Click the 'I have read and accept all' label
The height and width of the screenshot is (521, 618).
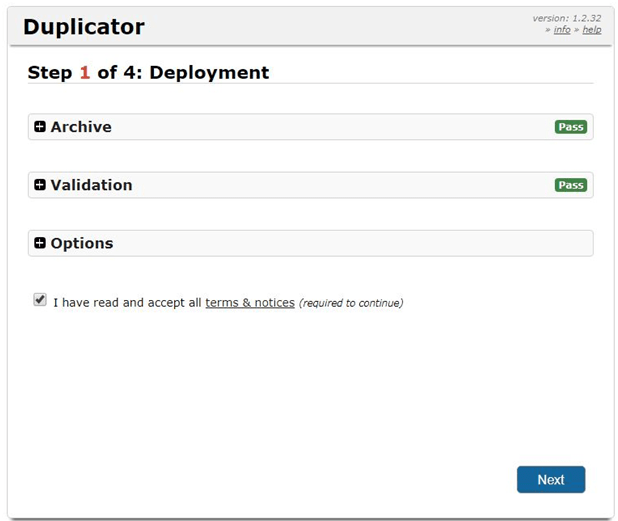(x=127, y=302)
